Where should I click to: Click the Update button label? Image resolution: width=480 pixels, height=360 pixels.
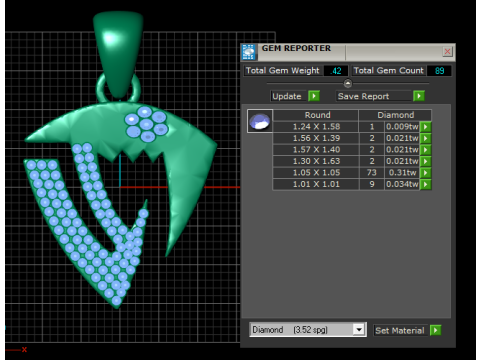[x=287, y=96]
